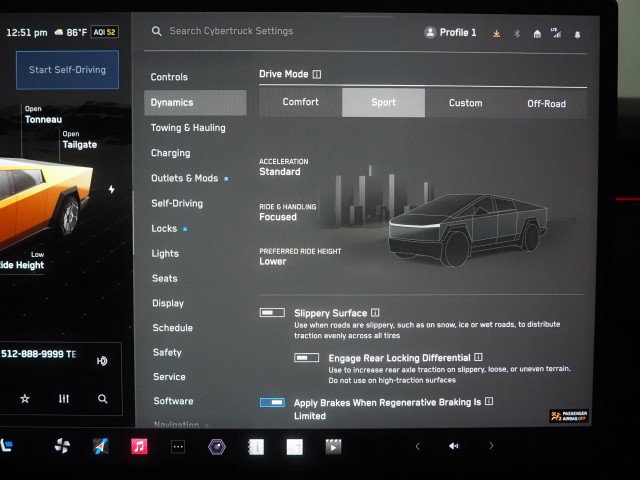Tap the charge port lightning icon
The image size is (640, 480).
click(x=111, y=189)
